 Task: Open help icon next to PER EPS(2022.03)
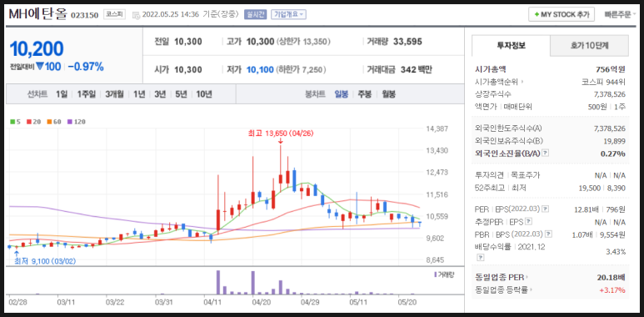[x=545, y=209]
